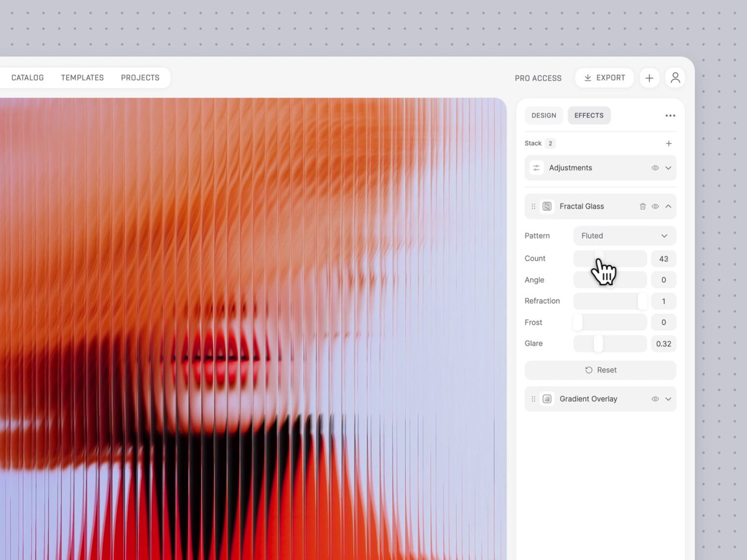This screenshot has height=560, width=747.
Task: Click the Adjustments sliders icon
Action: (x=537, y=168)
